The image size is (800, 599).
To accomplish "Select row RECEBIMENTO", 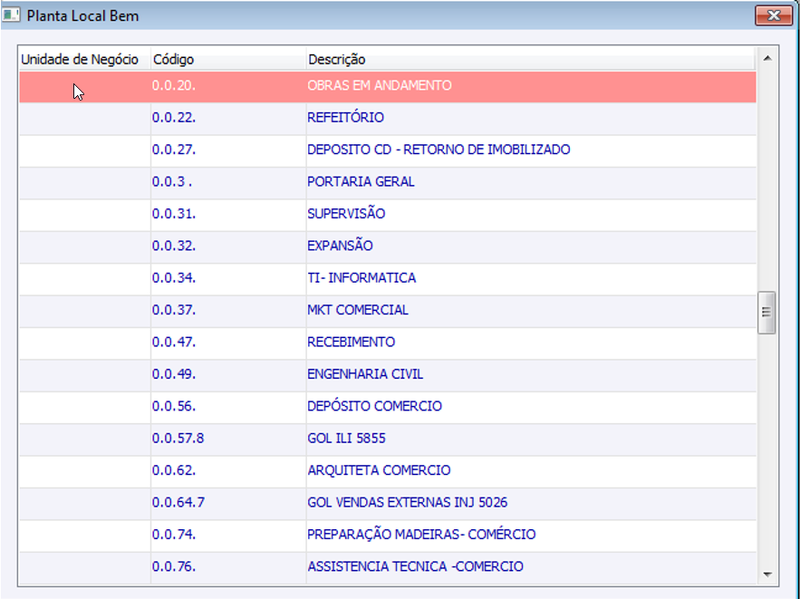I will (x=388, y=342).
